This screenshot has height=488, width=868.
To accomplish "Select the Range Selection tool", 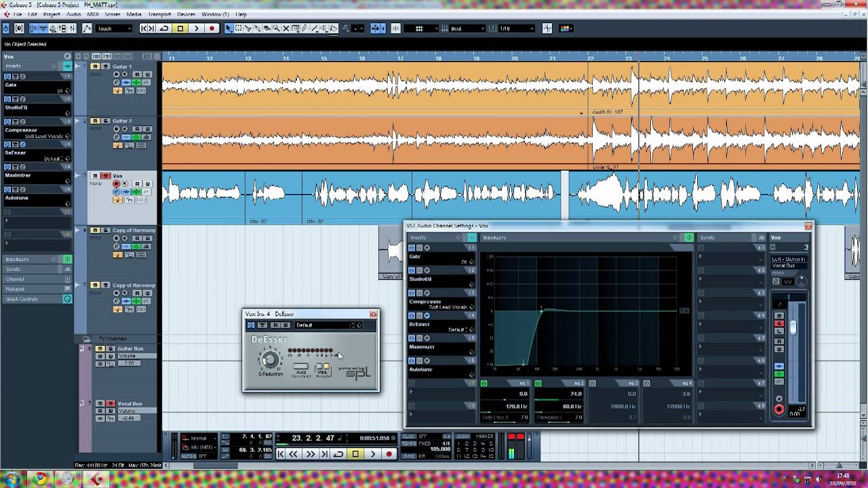I will click(239, 28).
